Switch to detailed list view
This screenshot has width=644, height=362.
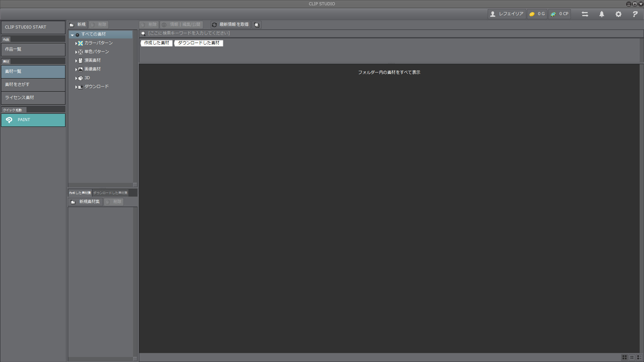click(639, 358)
